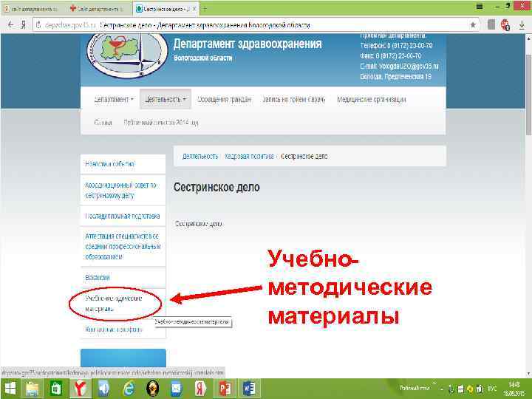Viewport: 532px width, 399px height.
Task: Open Контактные телефоны sidebar link
Action: point(123,329)
